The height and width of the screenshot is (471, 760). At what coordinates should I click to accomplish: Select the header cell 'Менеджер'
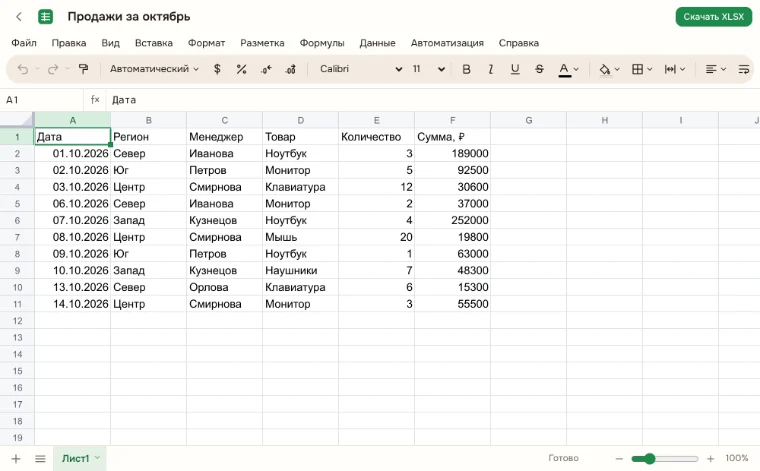point(224,137)
